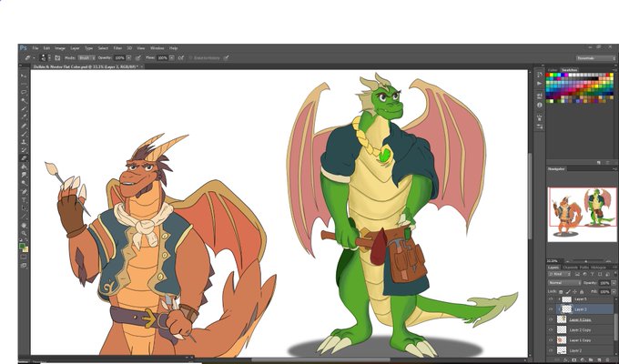Image resolution: width=619 pixels, height=364 pixels.
Task: Click the canvas vertical scrollbar
Action: [x=530, y=196]
